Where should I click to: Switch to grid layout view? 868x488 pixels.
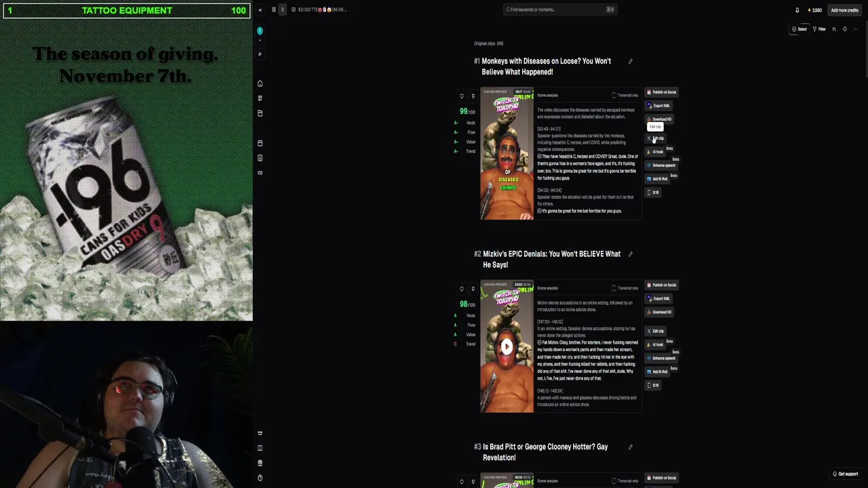pos(274,9)
